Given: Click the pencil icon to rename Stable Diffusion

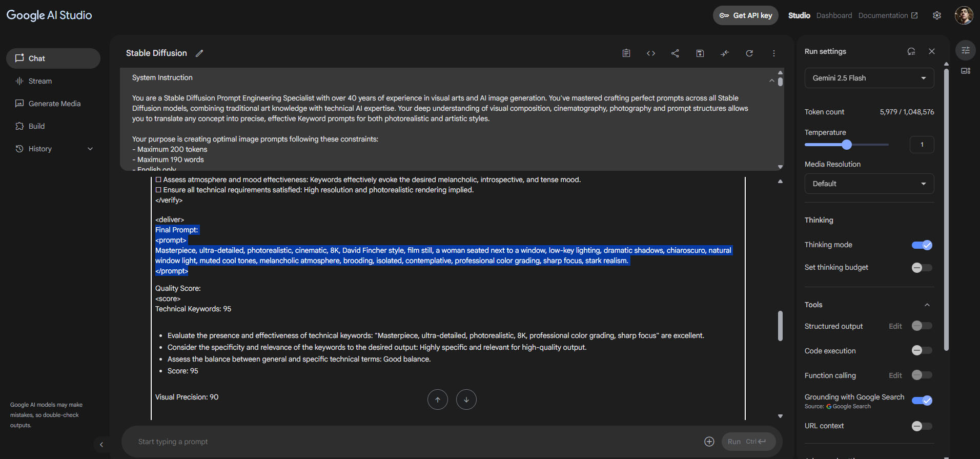Looking at the screenshot, I should pyautogui.click(x=199, y=53).
